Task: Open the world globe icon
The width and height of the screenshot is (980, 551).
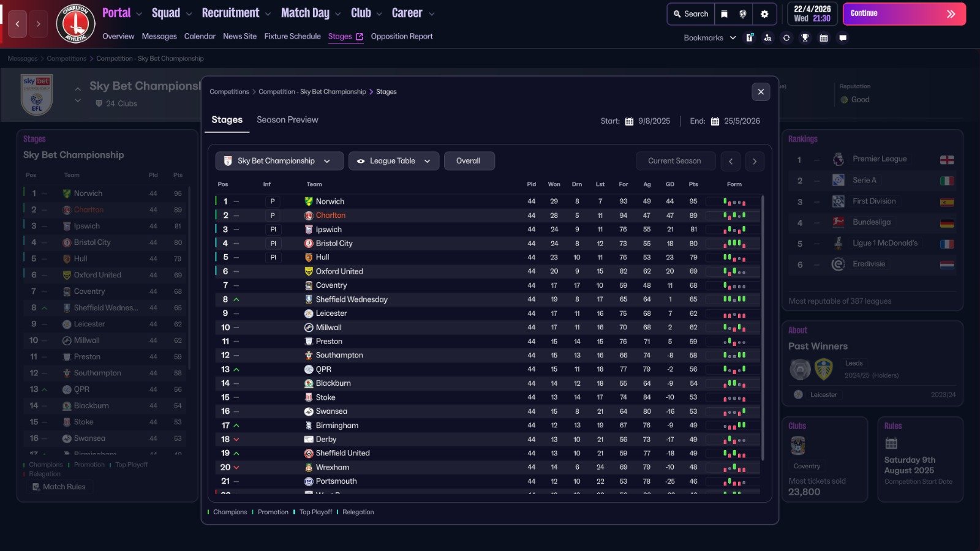Action: click(x=743, y=14)
